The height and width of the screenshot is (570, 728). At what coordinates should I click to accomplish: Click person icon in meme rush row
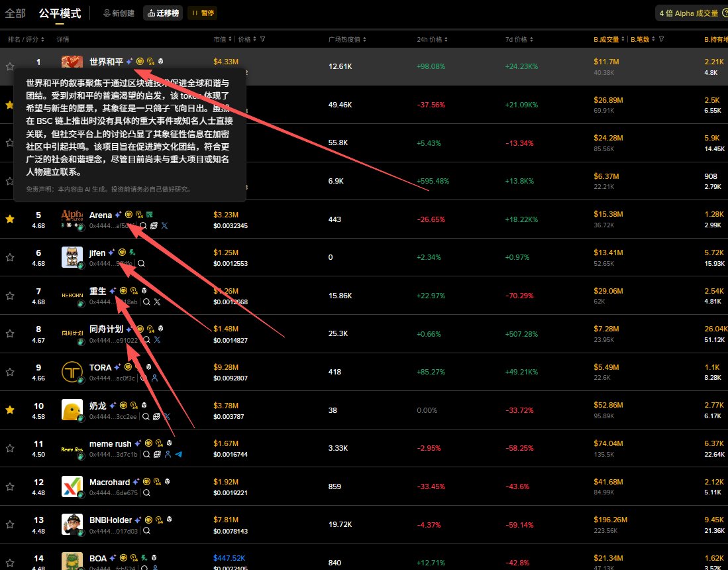tap(168, 454)
